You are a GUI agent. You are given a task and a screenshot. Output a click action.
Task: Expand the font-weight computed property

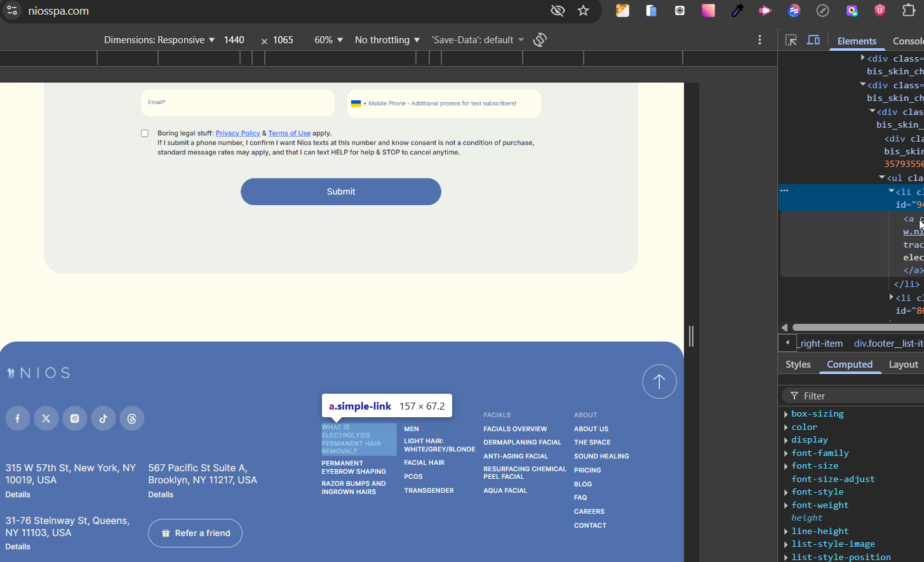(x=786, y=505)
